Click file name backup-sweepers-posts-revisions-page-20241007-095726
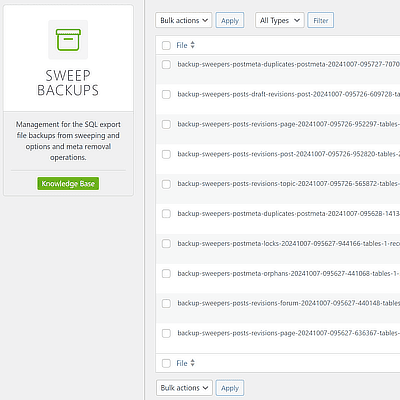This screenshot has width=400, height=400. point(289,124)
